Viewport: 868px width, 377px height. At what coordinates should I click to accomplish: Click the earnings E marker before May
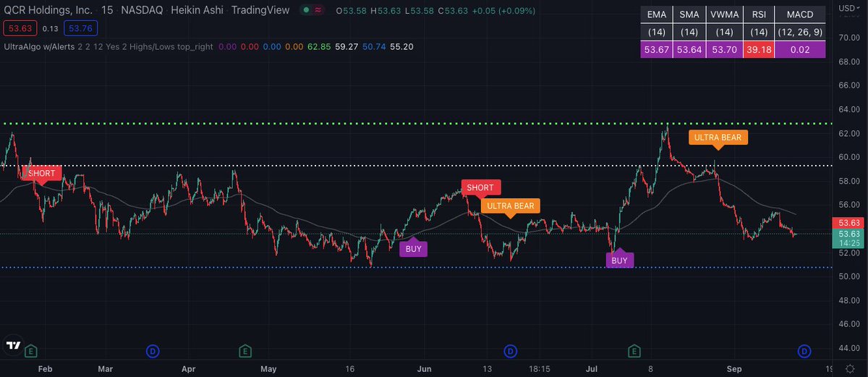(x=245, y=351)
